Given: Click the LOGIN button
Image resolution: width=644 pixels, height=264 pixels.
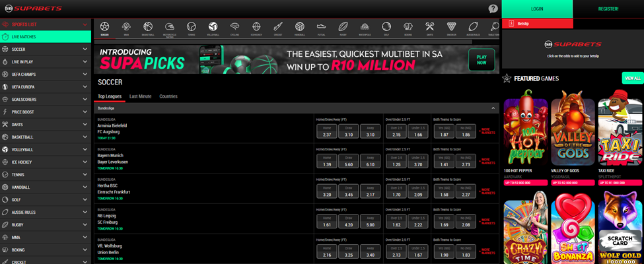Looking at the screenshot, I should point(537,9).
